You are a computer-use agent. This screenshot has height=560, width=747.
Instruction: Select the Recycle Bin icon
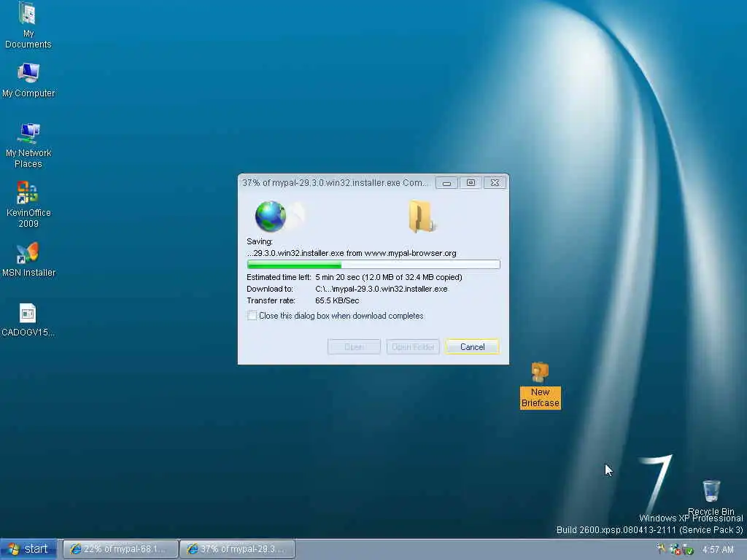click(711, 497)
